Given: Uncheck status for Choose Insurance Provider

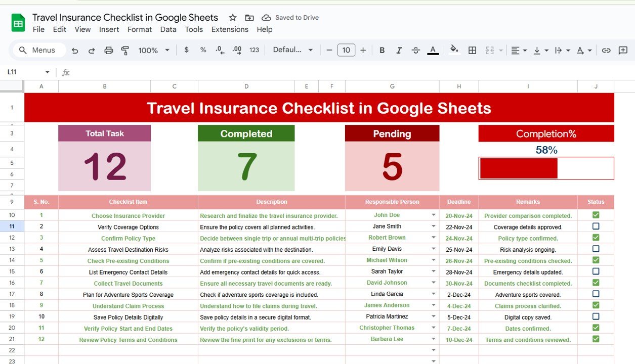Looking at the screenshot, I should pyautogui.click(x=596, y=215).
